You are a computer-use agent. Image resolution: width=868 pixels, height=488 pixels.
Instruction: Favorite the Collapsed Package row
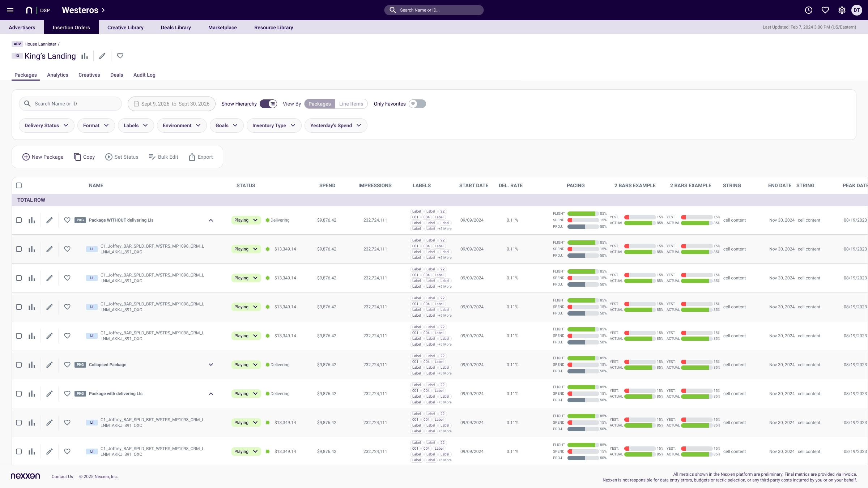[x=67, y=364]
